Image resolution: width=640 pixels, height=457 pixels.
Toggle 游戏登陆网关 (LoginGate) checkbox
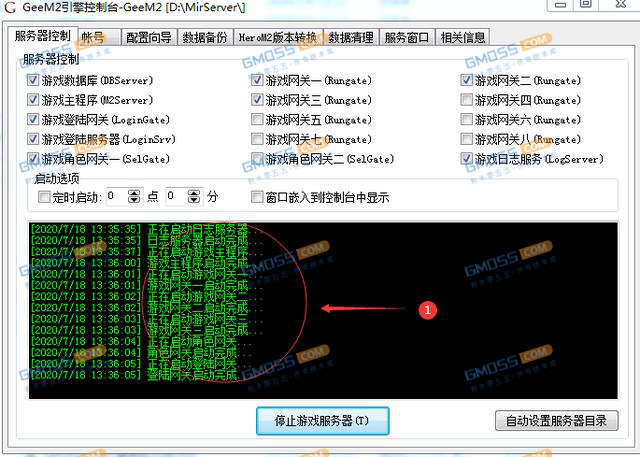coord(33,119)
